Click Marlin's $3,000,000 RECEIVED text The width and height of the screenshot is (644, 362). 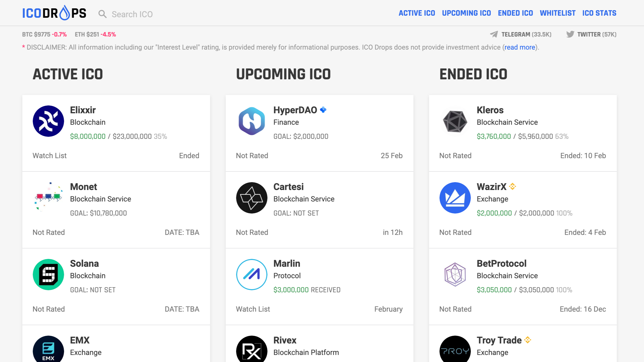307,290
